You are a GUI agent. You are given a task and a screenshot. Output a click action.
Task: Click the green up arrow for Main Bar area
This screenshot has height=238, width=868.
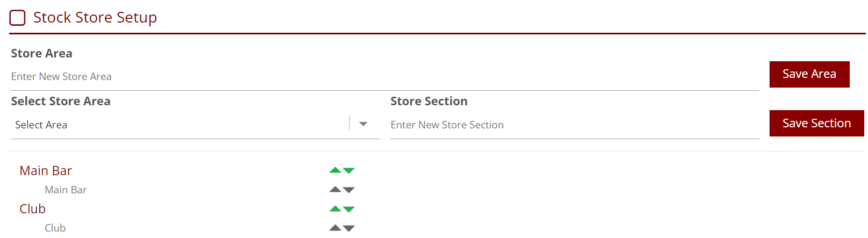(x=335, y=170)
